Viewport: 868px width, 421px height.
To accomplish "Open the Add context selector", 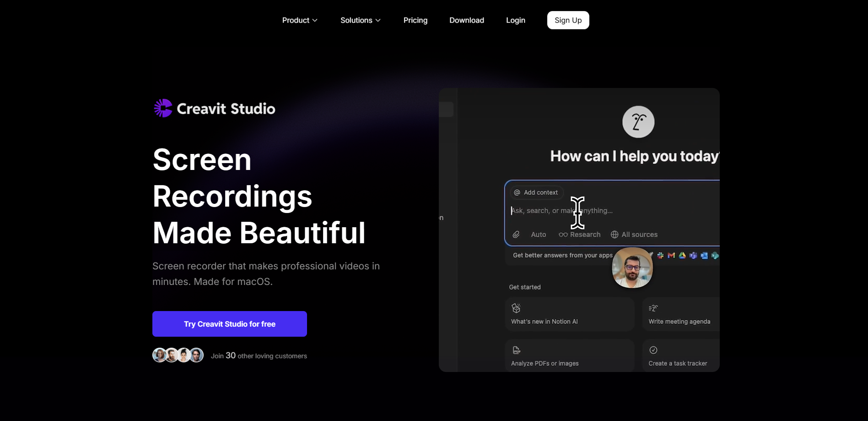I will (535, 192).
